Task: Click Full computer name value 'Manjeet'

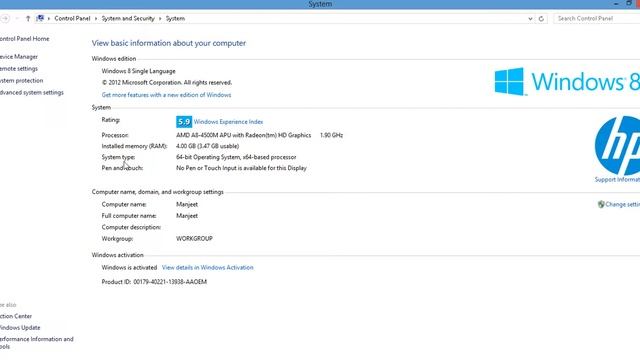Action: (187, 216)
